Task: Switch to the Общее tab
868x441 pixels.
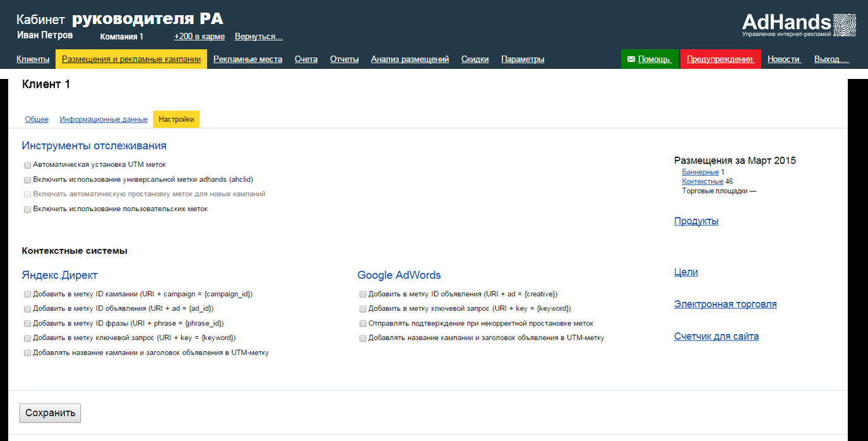Action: tap(37, 119)
